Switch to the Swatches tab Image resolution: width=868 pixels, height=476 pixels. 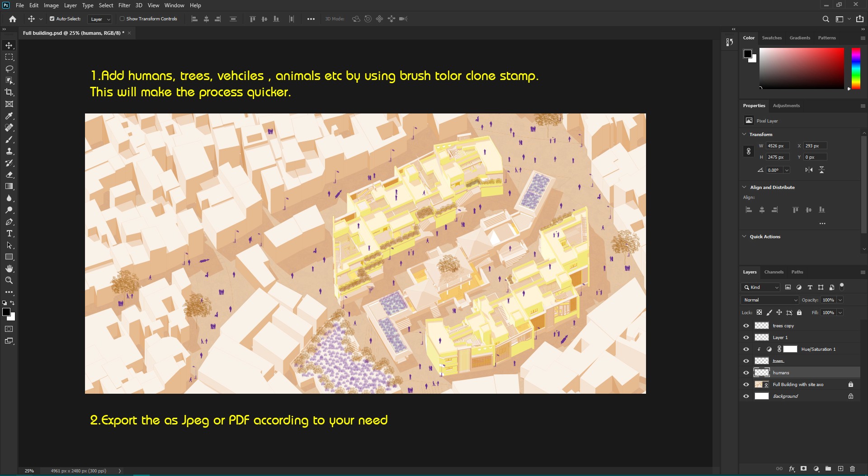coord(772,38)
